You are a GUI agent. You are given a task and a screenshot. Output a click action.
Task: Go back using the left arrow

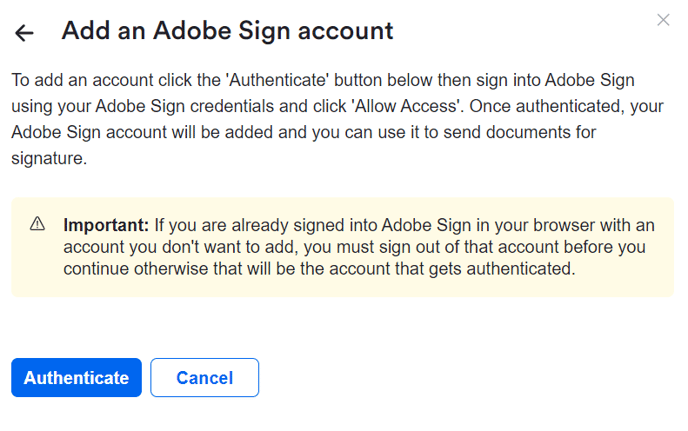point(24,33)
